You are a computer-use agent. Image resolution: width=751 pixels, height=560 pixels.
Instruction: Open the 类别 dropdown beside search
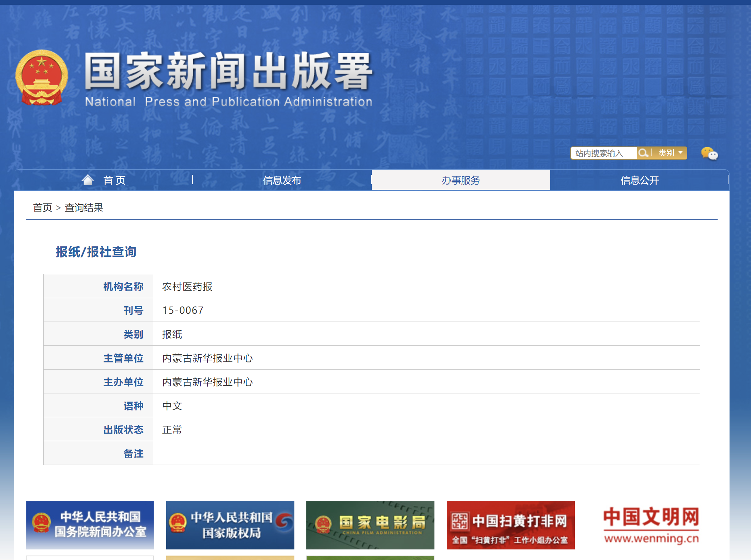pyautogui.click(x=670, y=153)
